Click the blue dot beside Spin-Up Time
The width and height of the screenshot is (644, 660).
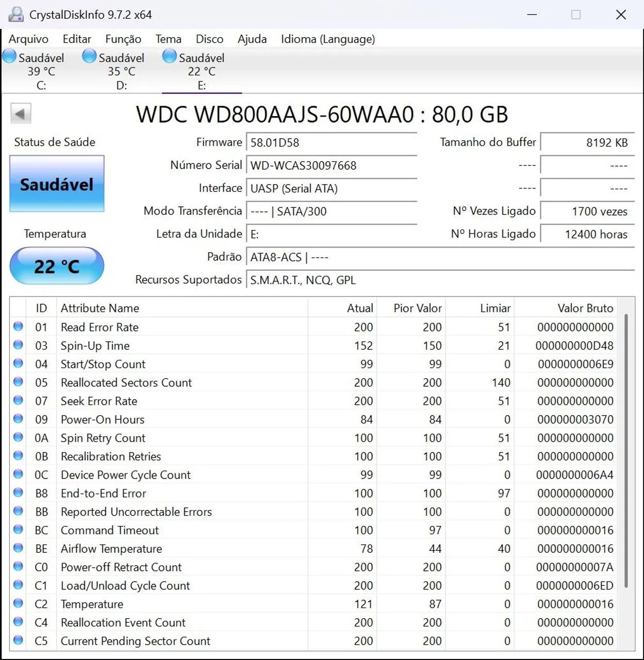tap(18, 345)
